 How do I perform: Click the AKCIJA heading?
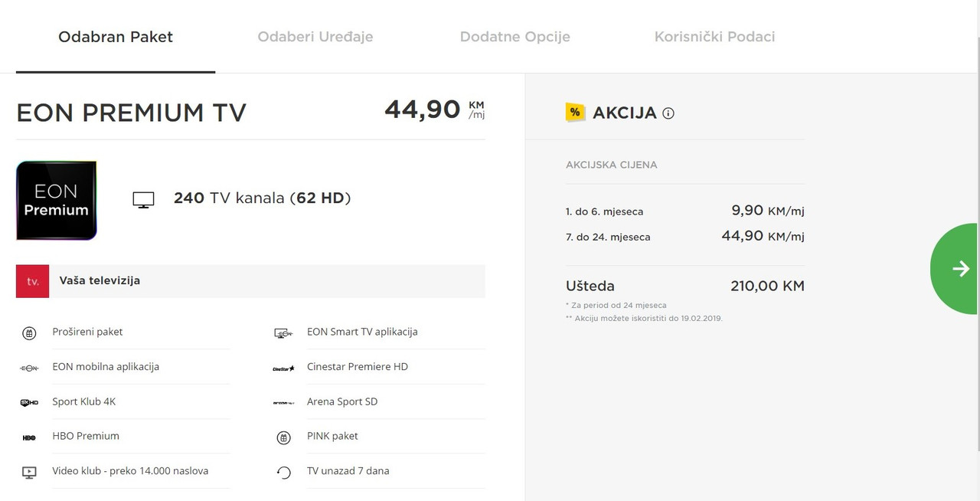(625, 113)
